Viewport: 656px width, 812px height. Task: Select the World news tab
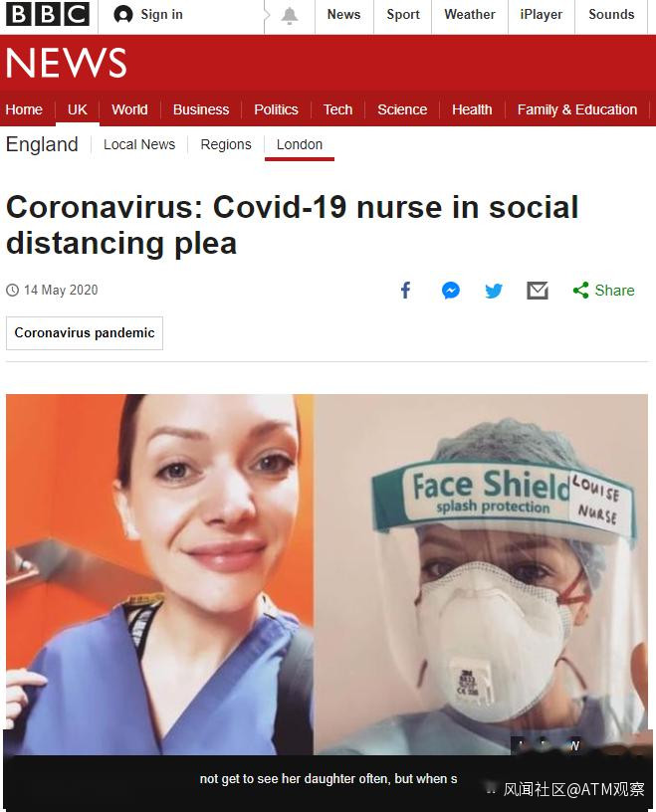[x=129, y=109]
